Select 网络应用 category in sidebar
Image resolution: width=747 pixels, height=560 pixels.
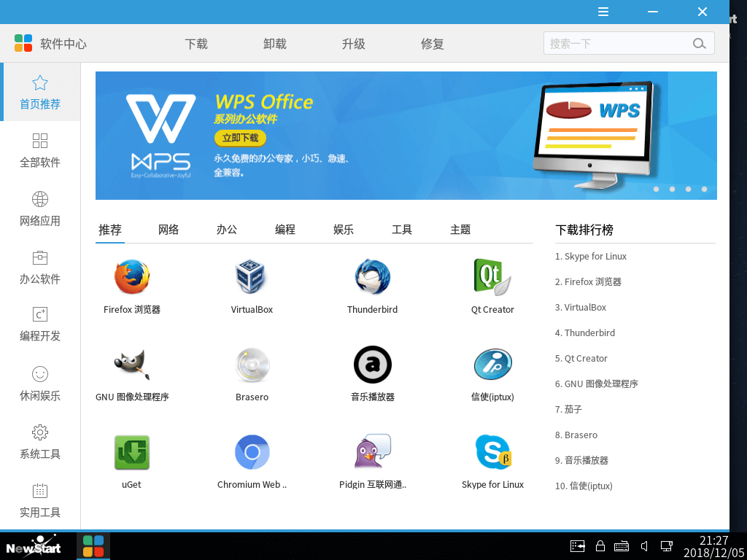(40, 209)
